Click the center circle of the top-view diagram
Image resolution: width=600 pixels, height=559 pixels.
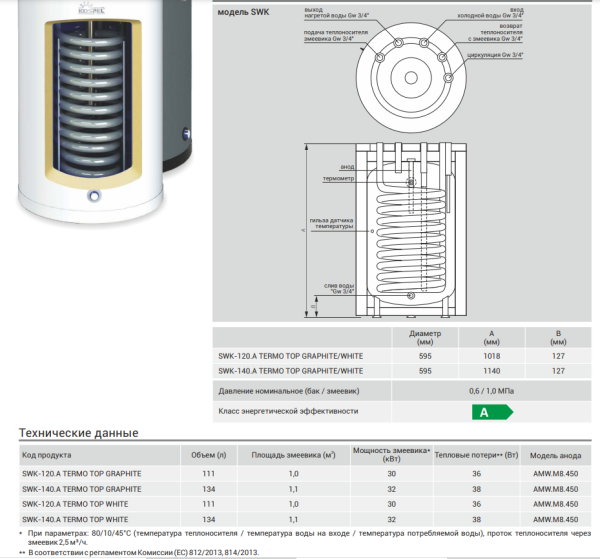413,76
